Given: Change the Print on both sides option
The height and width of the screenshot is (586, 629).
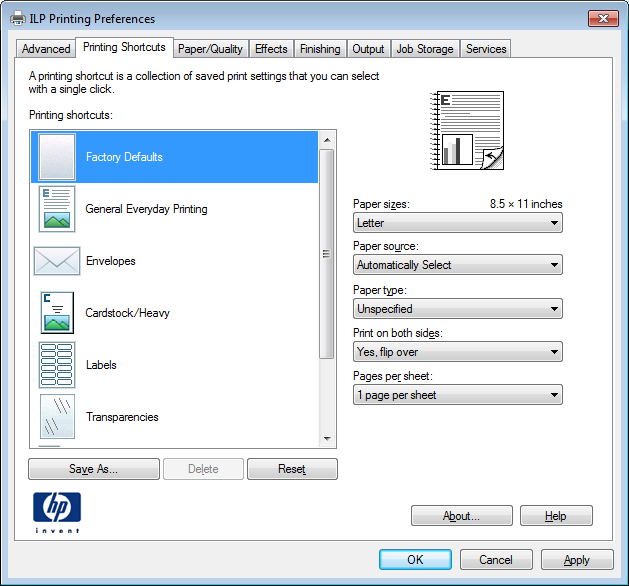Looking at the screenshot, I should click(458, 352).
